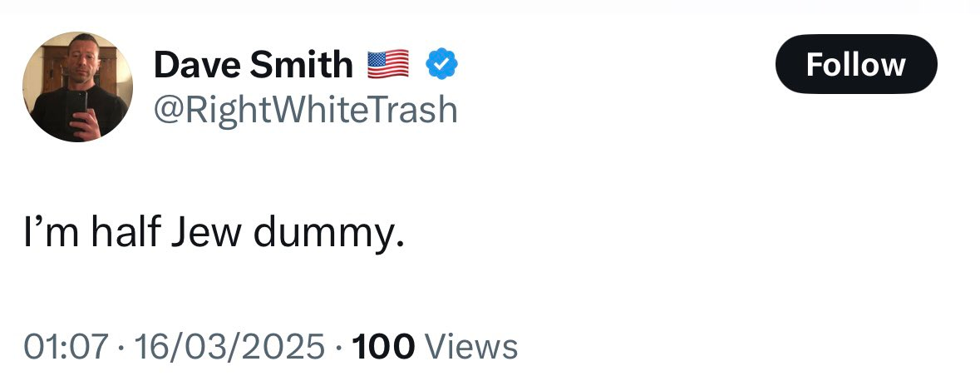Screen dimensions: 980x391
Task: Click the American flag emoji beside name
Action: (388, 64)
